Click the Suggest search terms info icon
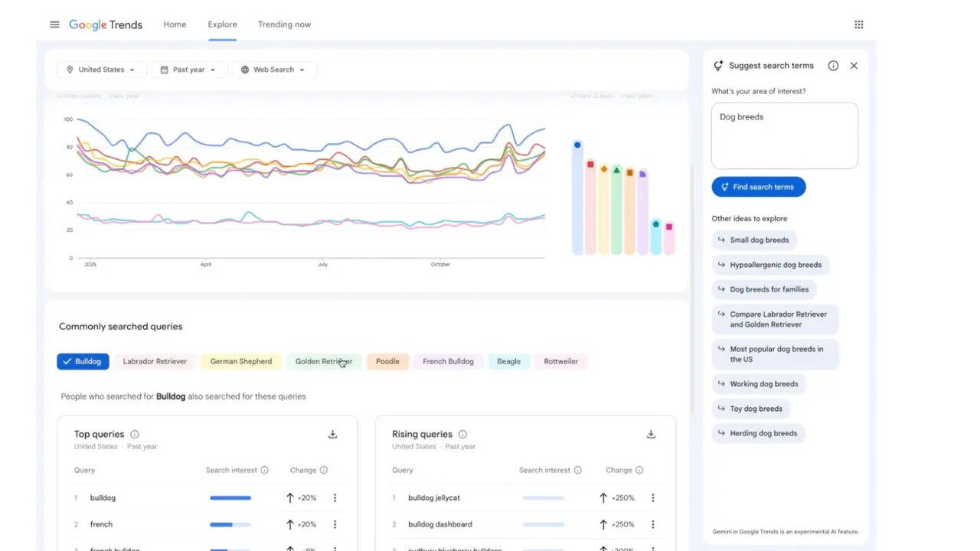This screenshot has width=980, height=551. [x=833, y=65]
